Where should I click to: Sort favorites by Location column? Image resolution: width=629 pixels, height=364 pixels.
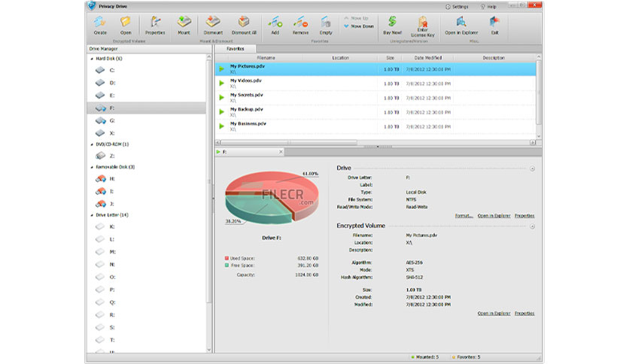point(340,58)
